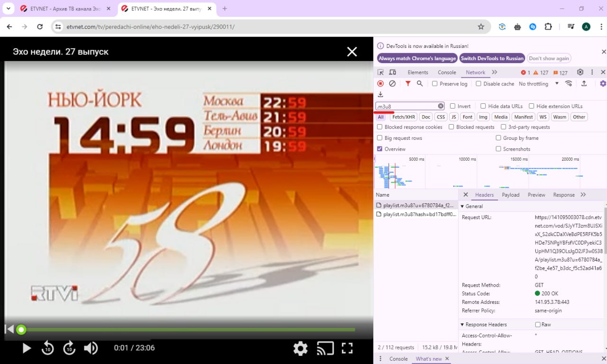Skip video forward 10 seconds

(x=69, y=348)
